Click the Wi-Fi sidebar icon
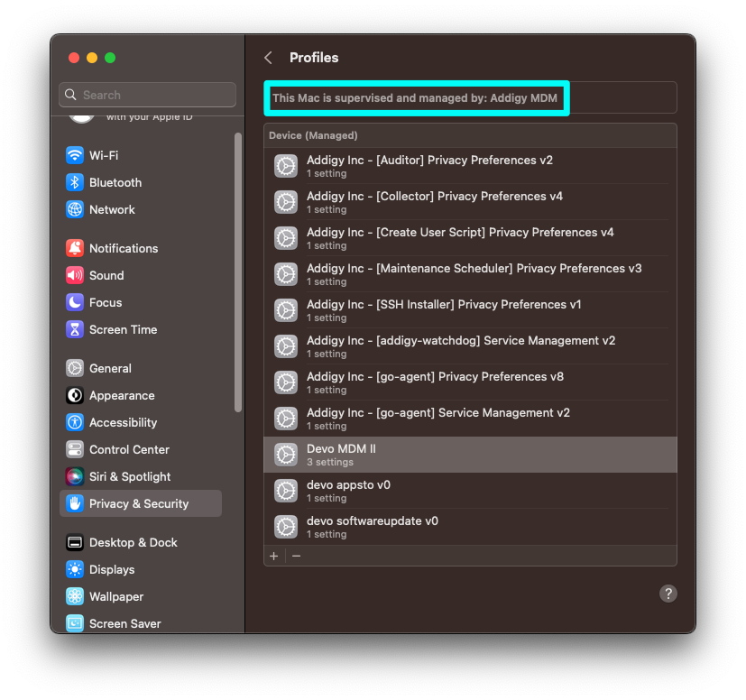The width and height of the screenshot is (746, 700). pyautogui.click(x=75, y=155)
